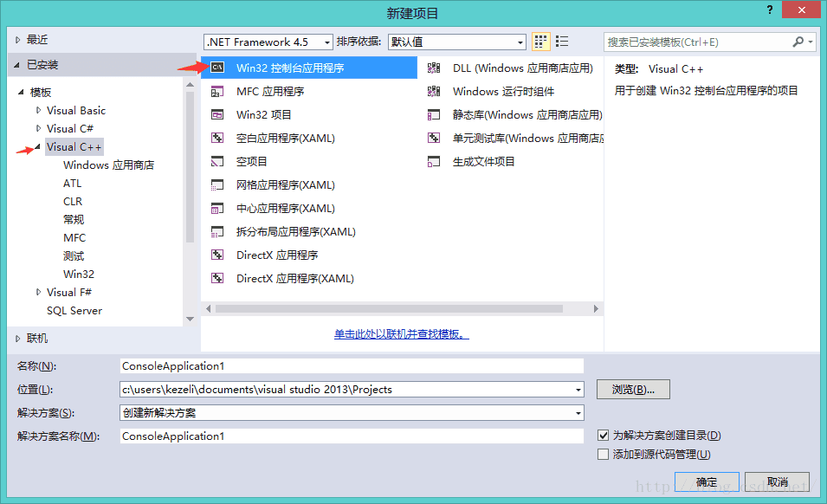Pick the Win32 项目 template icon
The image size is (827, 504).
click(x=217, y=115)
